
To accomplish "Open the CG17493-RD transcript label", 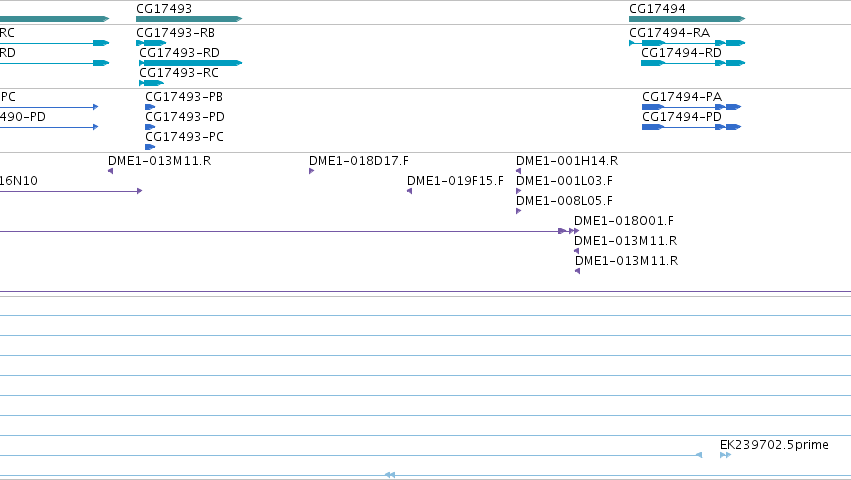I will pyautogui.click(x=179, y=53).
